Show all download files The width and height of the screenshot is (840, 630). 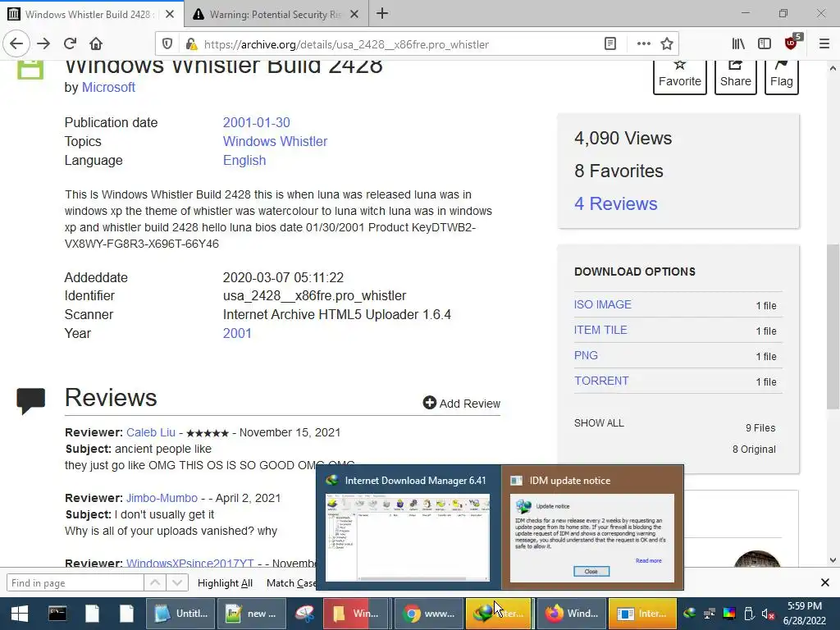coord(599,422)
